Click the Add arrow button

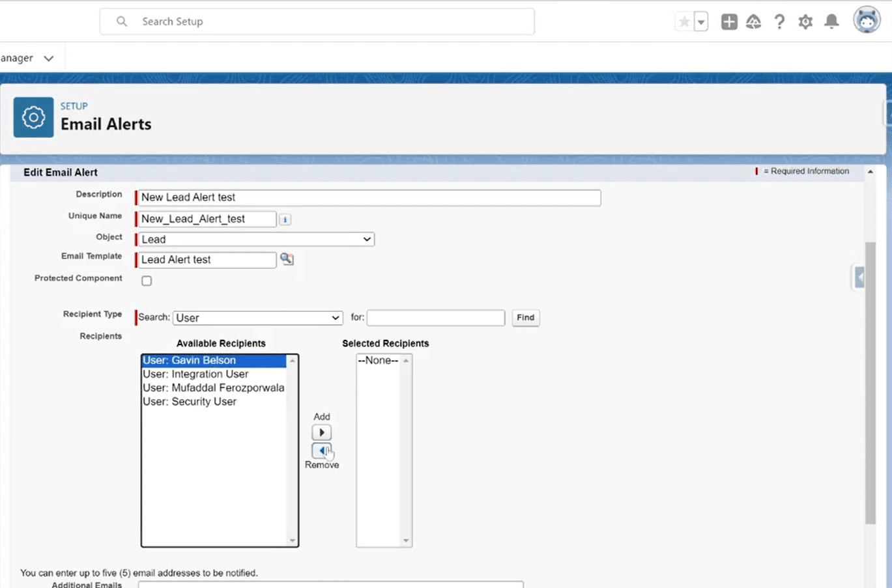pos(321,432)
